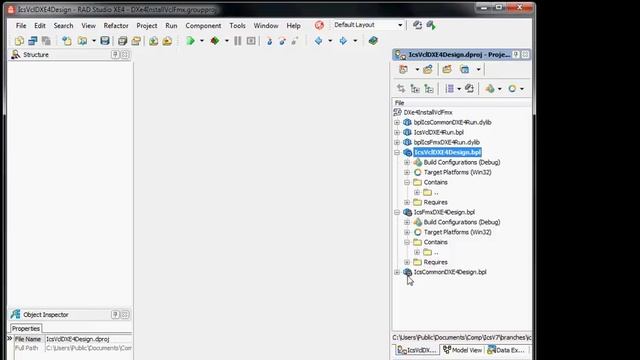The height and width of the screenshot is (360, 640).
Task: Open the Build Configurations icon dropdown in Project Manager
Action: pyautogui.click(x=499, y=89)
